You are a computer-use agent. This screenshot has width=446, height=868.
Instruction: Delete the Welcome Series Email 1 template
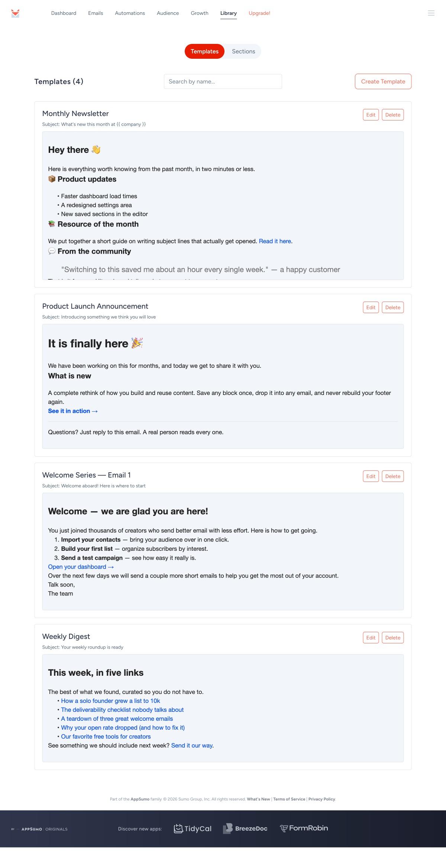393,476
